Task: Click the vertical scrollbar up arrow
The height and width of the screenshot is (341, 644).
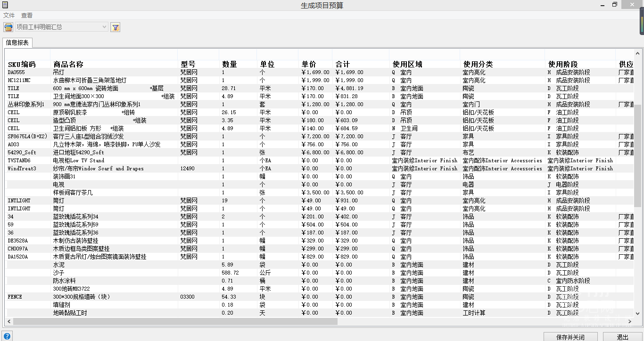Action: tap(637, 53)
